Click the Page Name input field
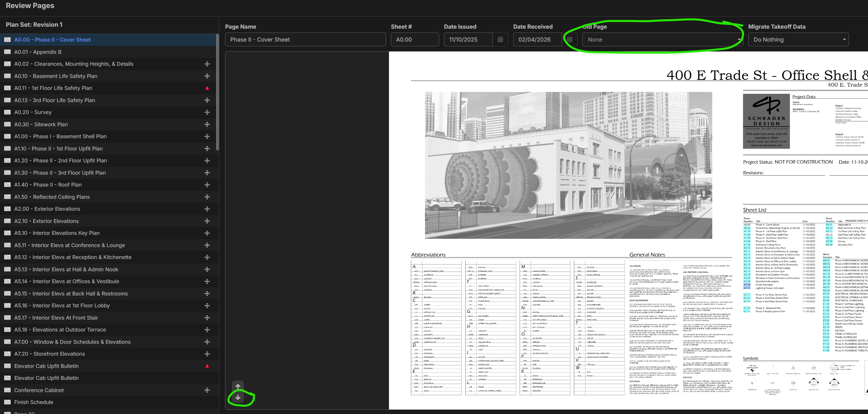Screen dimensions: 868x414 point(305,40)
